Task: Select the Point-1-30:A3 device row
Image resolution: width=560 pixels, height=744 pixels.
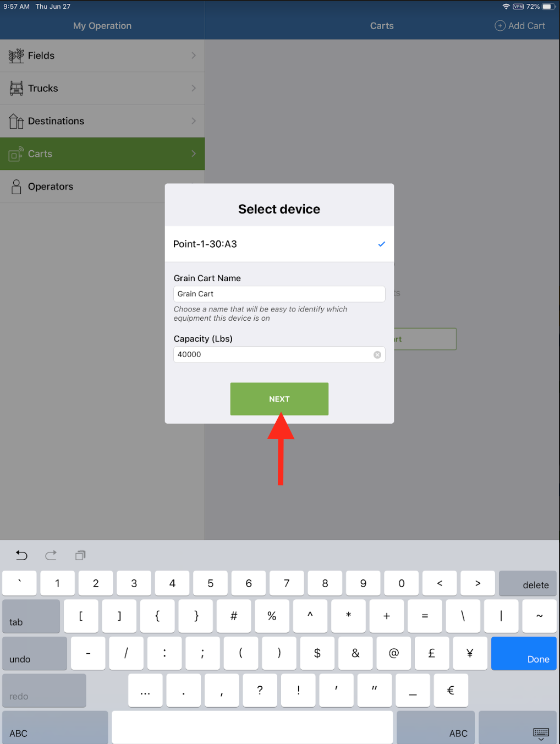Action: pos(279,244)
